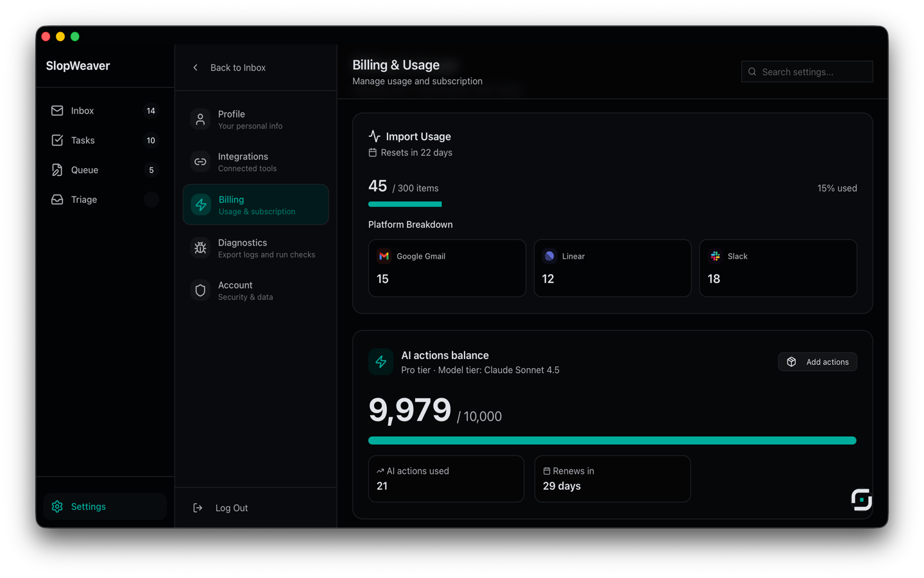The image size is (924, 578).
Task: Click the Add actions button
Action: click(817, 362)
